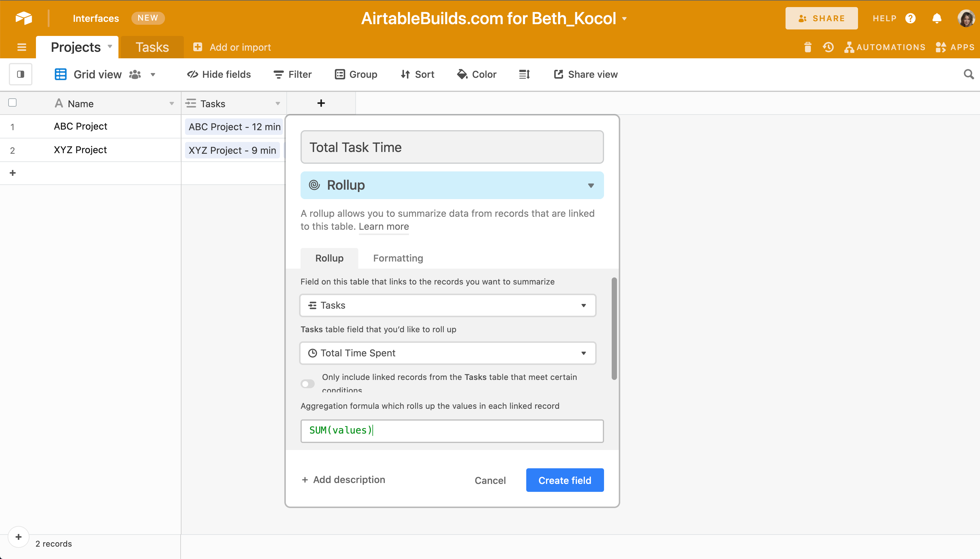Click the Grid view grid icon
This screenshot has height=559, width=980.
[x=61, y=74]
